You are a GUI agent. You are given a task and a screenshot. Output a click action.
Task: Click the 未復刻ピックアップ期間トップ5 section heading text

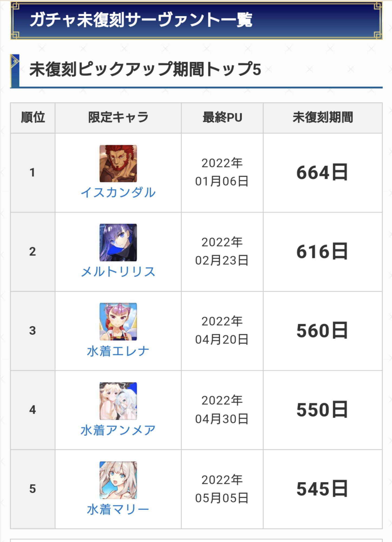145,69
